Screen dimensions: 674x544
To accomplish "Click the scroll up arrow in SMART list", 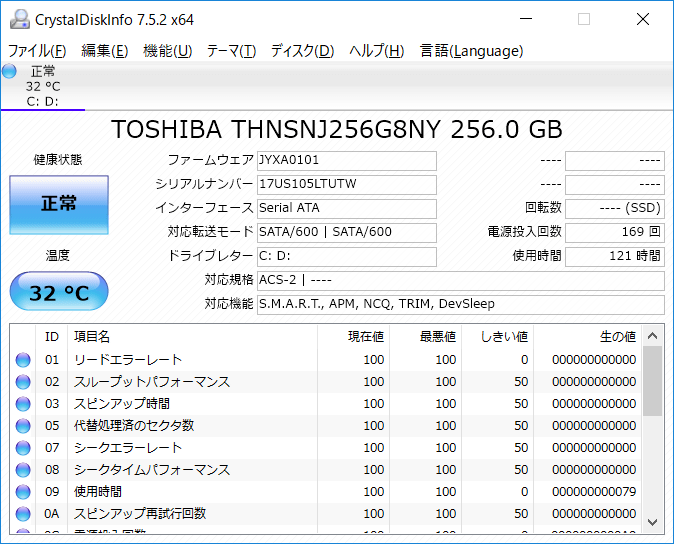I will (653, 336).
